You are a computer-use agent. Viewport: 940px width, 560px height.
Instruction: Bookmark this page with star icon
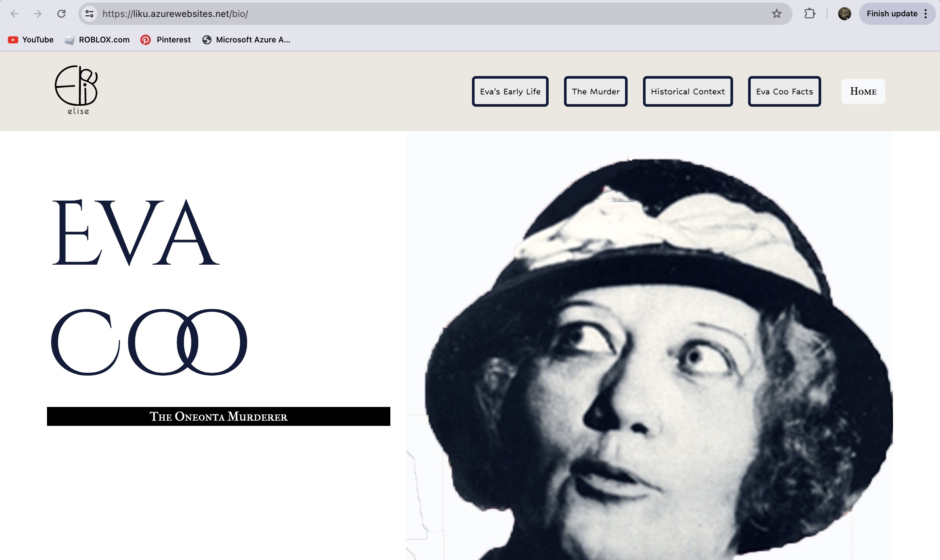(776, 14)
